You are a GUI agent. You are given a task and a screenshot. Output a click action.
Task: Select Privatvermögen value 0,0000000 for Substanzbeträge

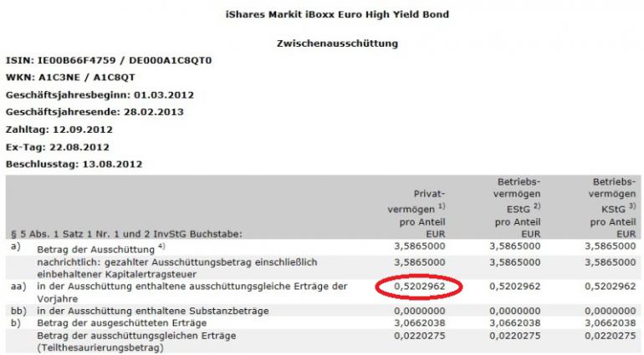pos(420,311)
